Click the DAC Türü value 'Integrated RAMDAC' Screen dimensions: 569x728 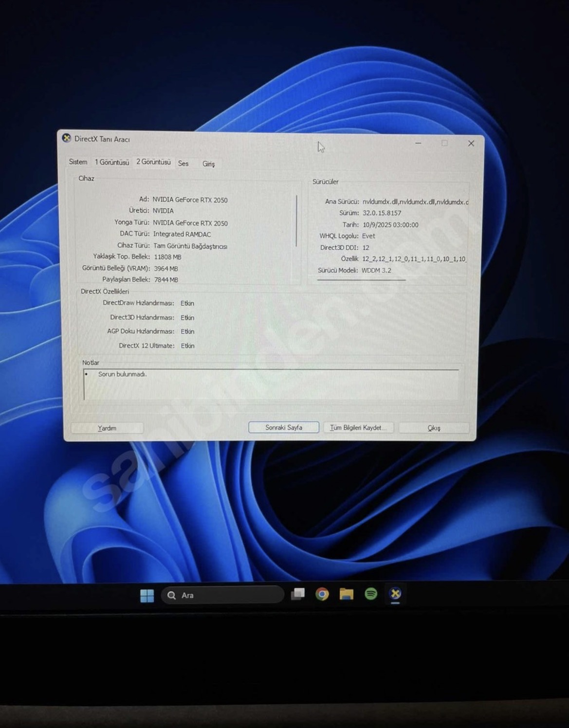pos(182,234)
